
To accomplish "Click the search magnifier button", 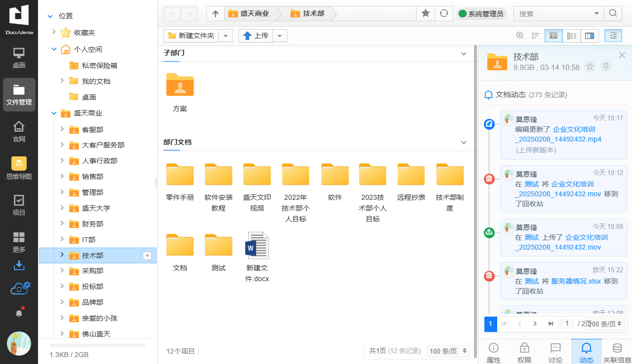I will tap(613, 13).
